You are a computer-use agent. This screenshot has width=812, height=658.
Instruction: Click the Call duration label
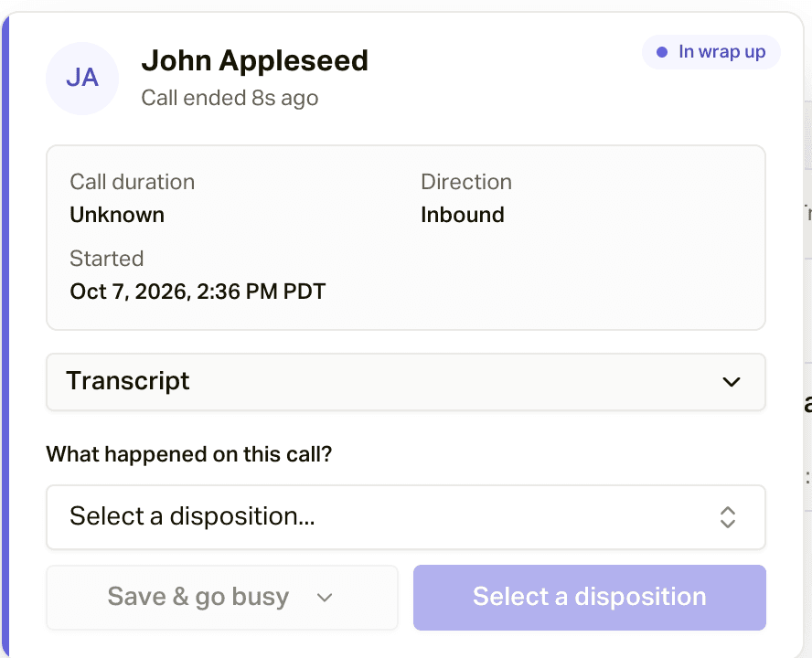point(132,182)
